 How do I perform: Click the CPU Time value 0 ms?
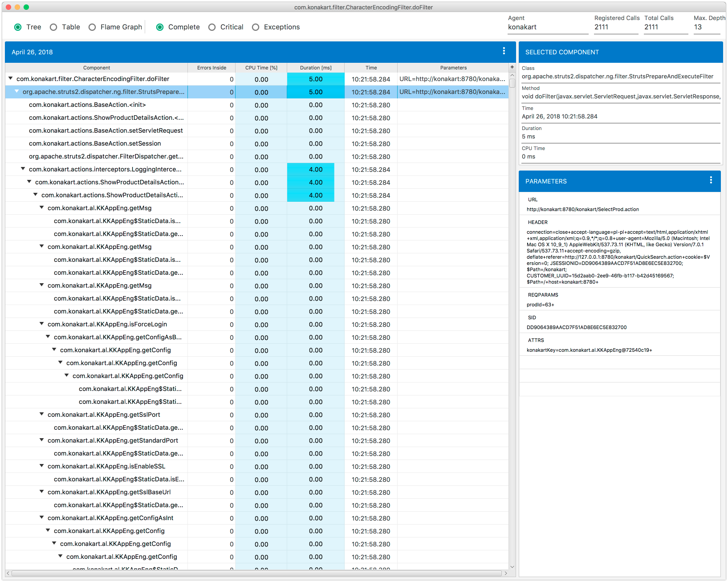pyautogui.click(x=529, y=156)
